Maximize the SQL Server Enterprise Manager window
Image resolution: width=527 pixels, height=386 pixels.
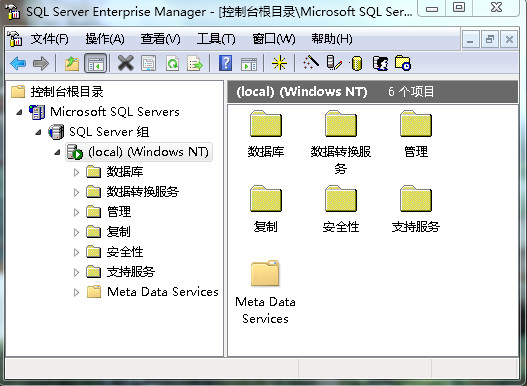459,8
